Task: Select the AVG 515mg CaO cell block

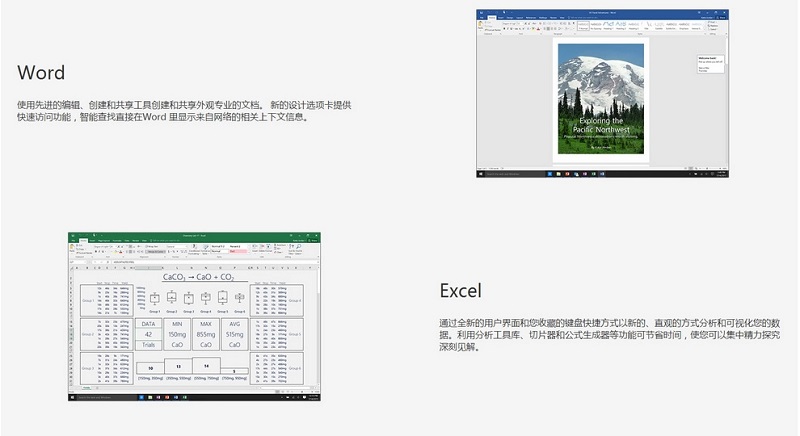Action: (x=235, y=335)
